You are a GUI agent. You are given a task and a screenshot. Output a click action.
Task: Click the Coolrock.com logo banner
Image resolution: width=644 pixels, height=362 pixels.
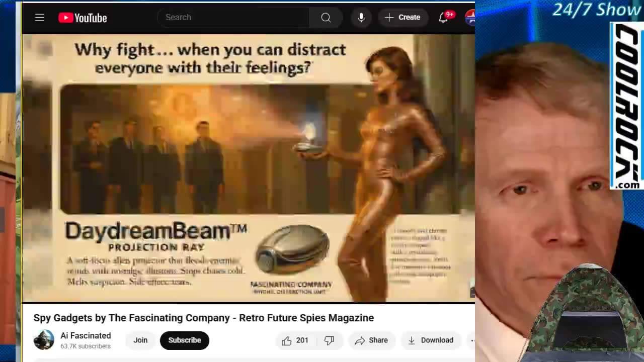point(626,106)
